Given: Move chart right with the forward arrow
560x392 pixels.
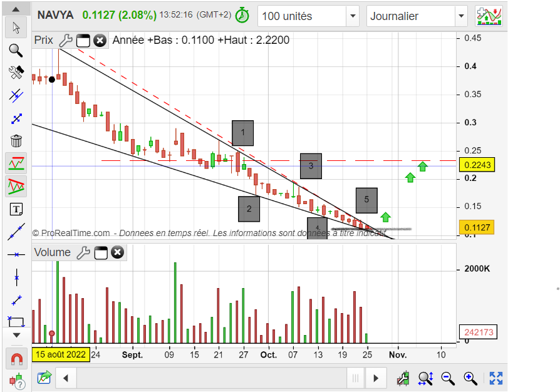Looking at the screenshot, I should (x=376, y=378).
